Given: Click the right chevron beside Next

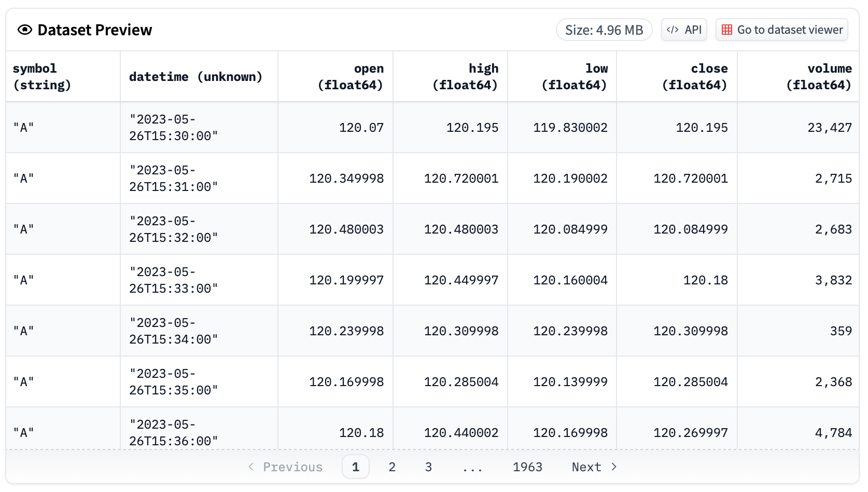Looking at the screenshot, I should pyautogui.click(x=613, y=467).
